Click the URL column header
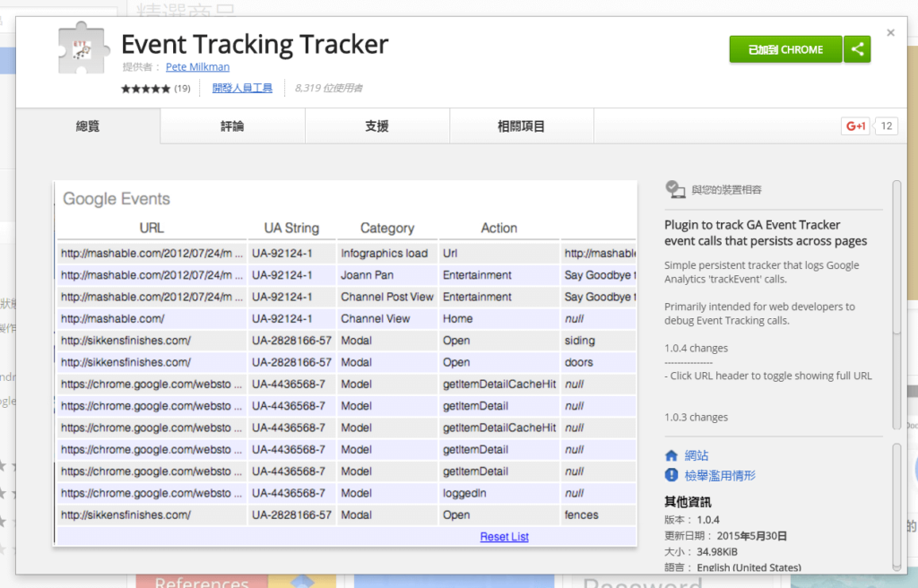The image size is (918, 588). [x=152, y=228]
